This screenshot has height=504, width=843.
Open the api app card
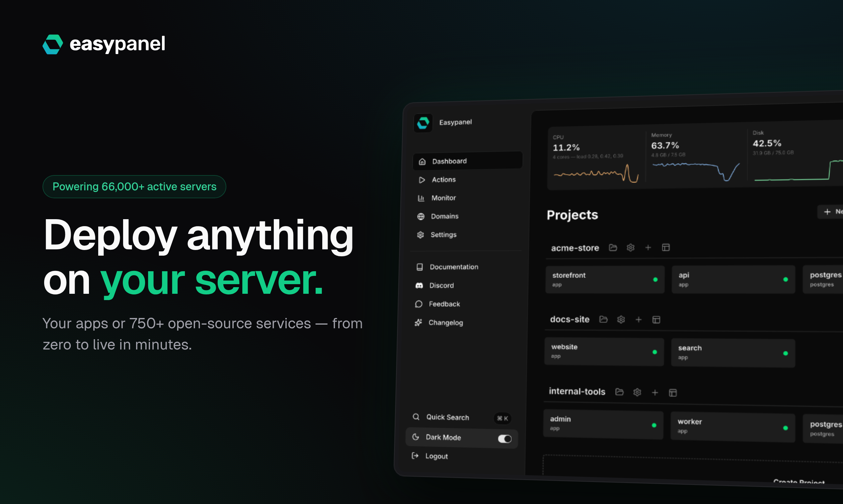733,280
